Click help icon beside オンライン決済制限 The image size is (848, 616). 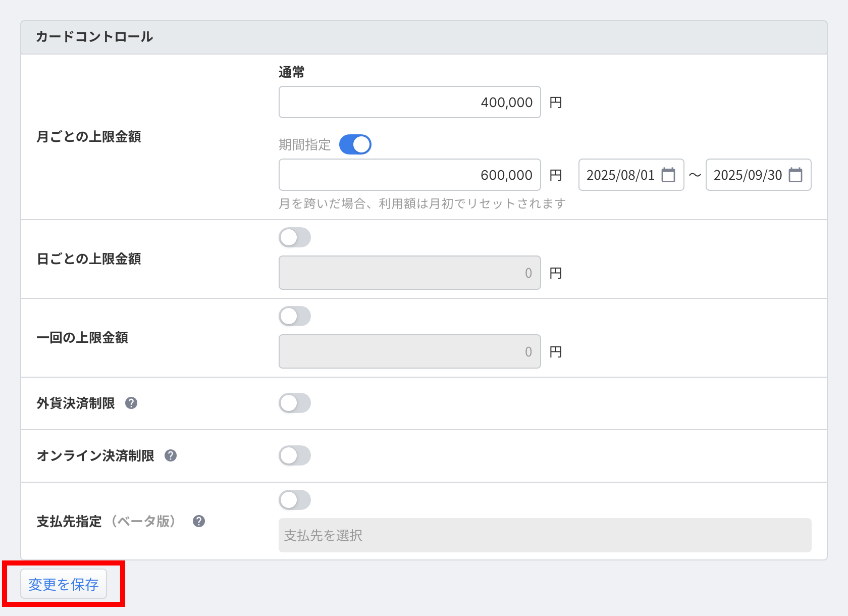click(x=171, y=455)
